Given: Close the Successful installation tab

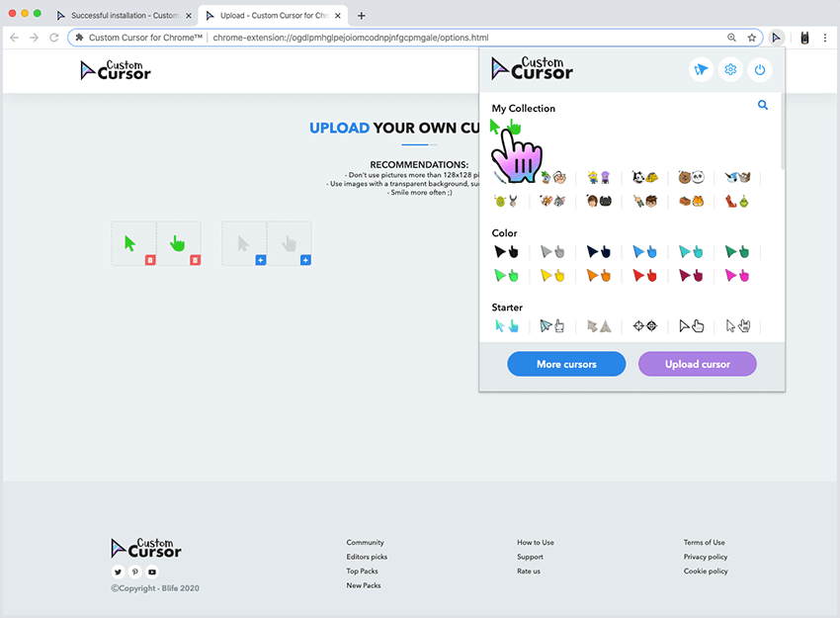Looking at the screenshot, I should 189,16.
